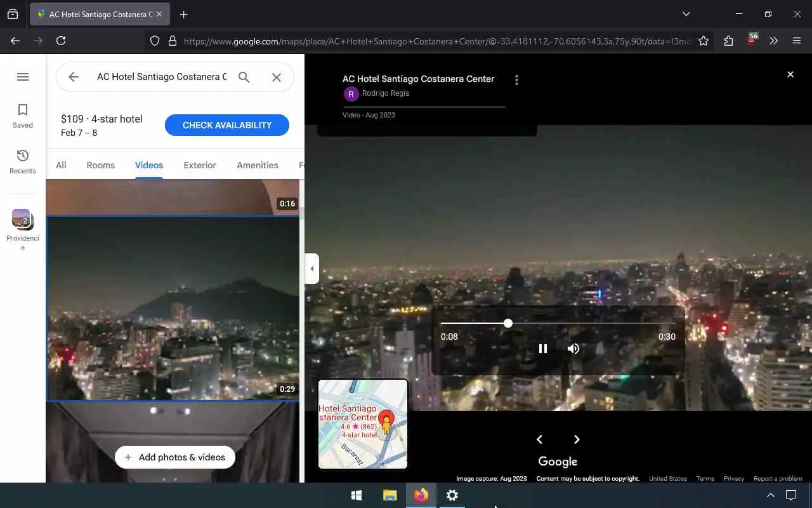Mute the video sound

coord(573,349)
